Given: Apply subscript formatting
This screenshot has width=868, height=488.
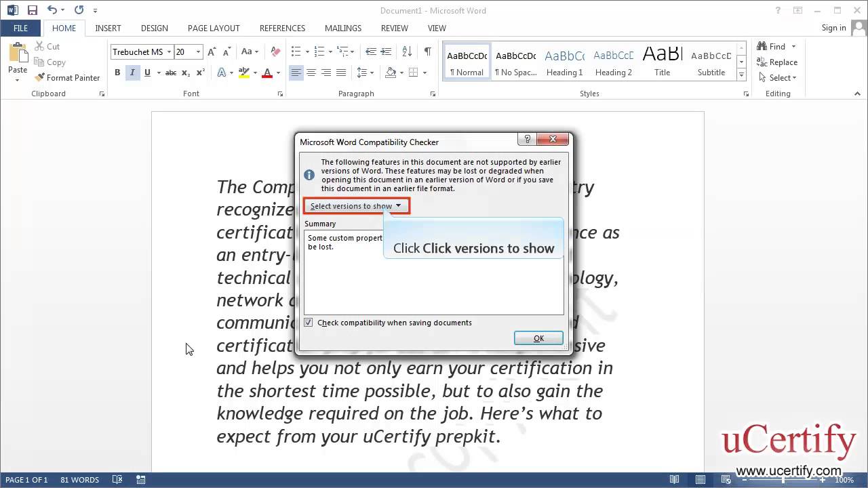Looking at the screenshot, I should click(x=186, y=73).
